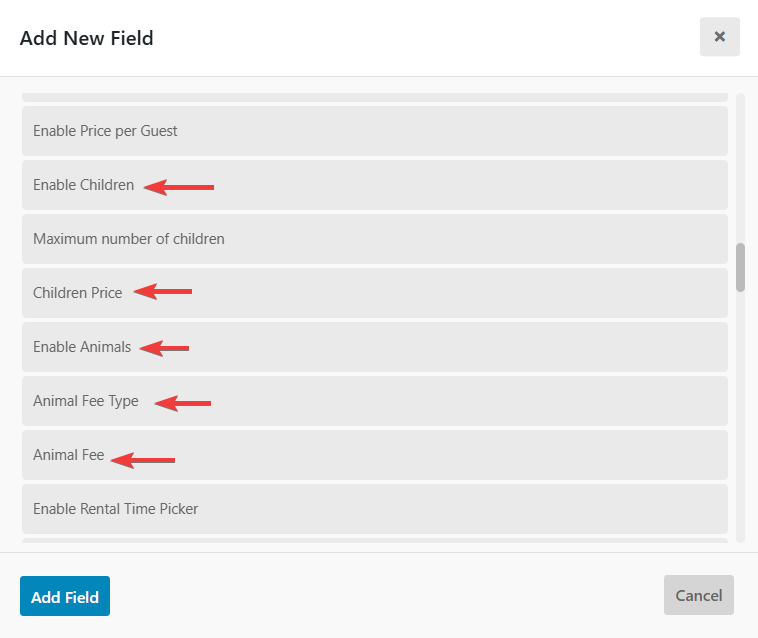Screen dimensions: 758x638
Task: Select the Enable Price per Guest field
Action: coord(374,131)
